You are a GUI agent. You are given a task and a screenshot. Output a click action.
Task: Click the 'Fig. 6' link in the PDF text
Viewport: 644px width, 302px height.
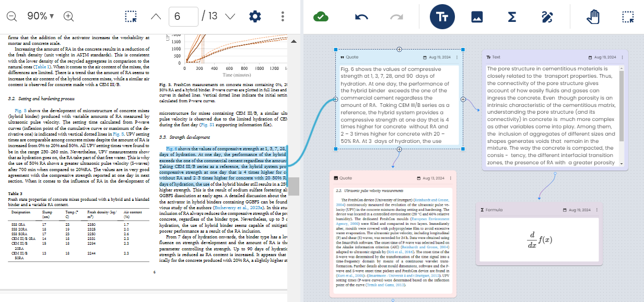(172, 149)
